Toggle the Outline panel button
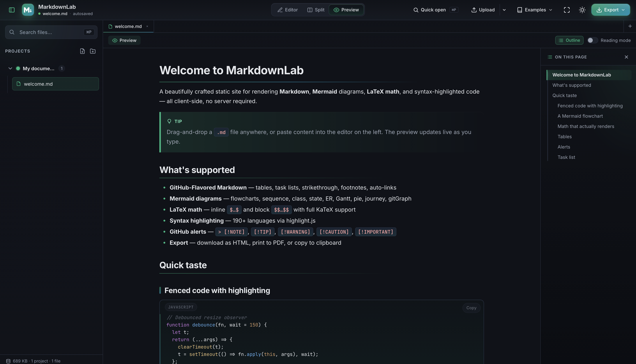This screenshot has width=636, height=364. click(569, 40)
